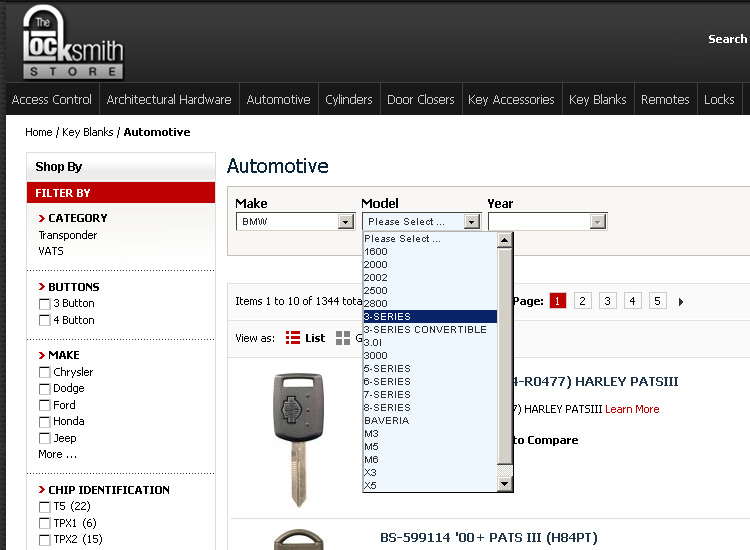Check the TPX1 (6) chip filter

pyautogui.click(x=44, y=523)
